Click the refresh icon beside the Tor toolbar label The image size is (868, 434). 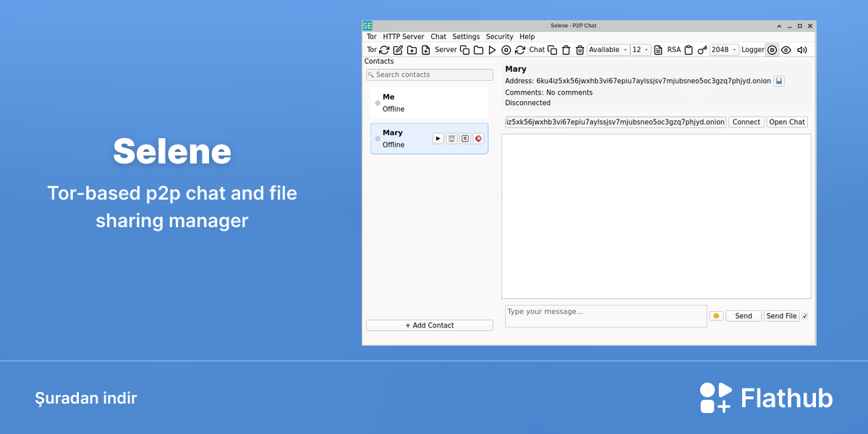(x=384, y=50)
